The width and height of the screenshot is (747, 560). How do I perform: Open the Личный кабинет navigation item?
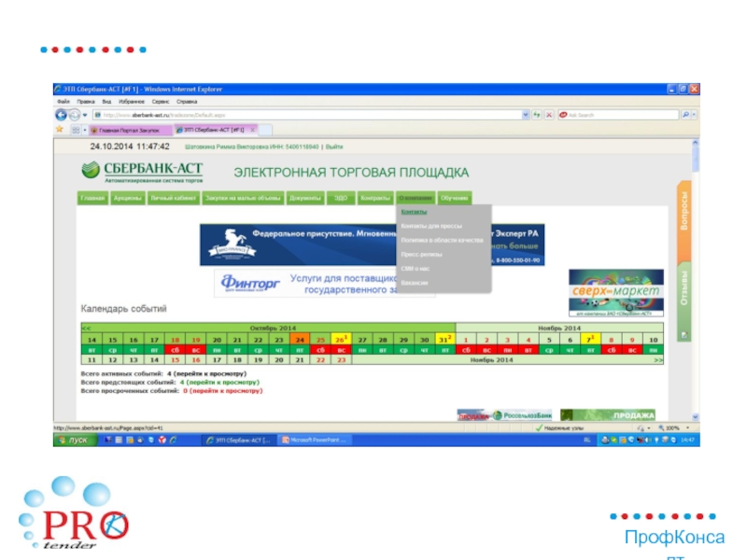(x=174, y=198)
